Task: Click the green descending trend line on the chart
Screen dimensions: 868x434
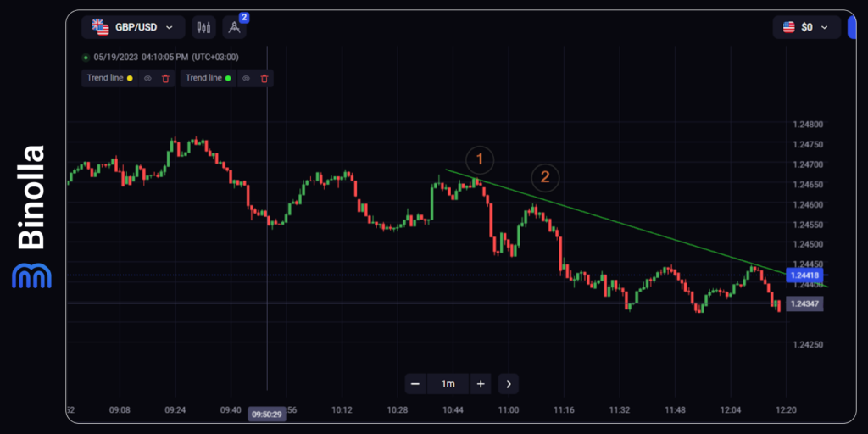Action: pos(637,228)
